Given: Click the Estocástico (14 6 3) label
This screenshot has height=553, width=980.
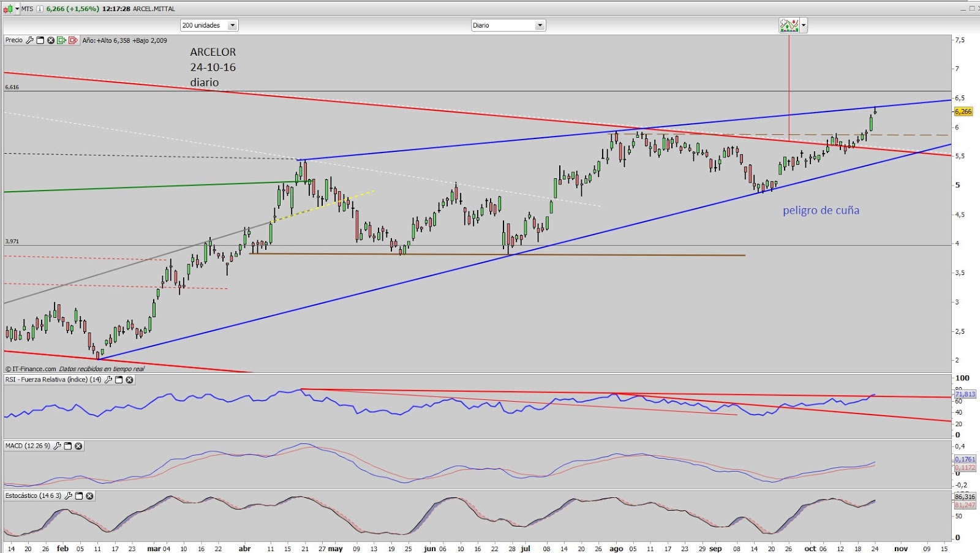Looking at the screenshot, I should [33, 495].
